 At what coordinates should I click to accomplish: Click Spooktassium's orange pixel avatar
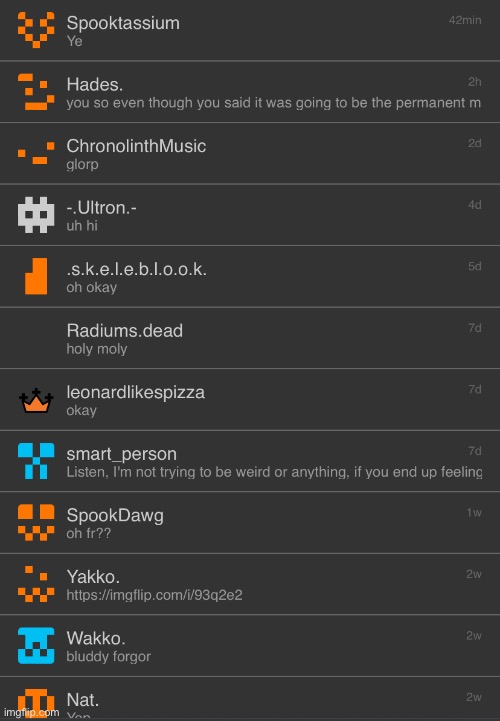(x=36, y=30)
